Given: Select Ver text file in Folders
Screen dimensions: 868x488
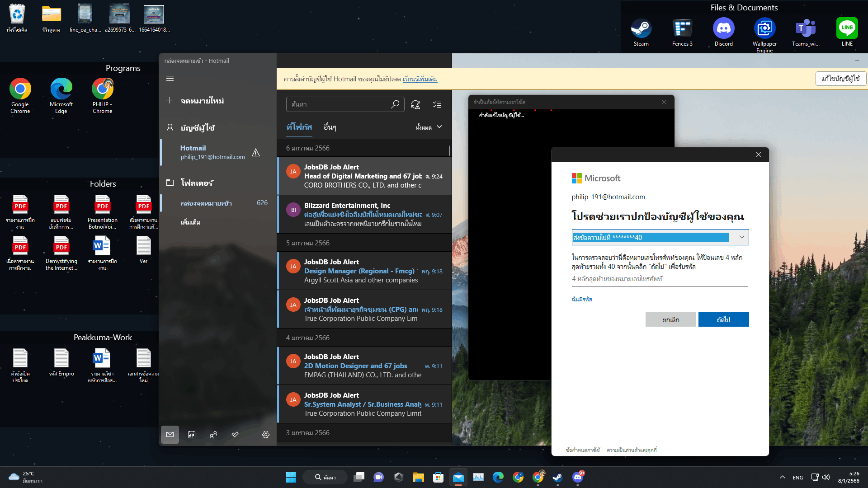Looking at the screenshot, I should (x=143, y=249).
